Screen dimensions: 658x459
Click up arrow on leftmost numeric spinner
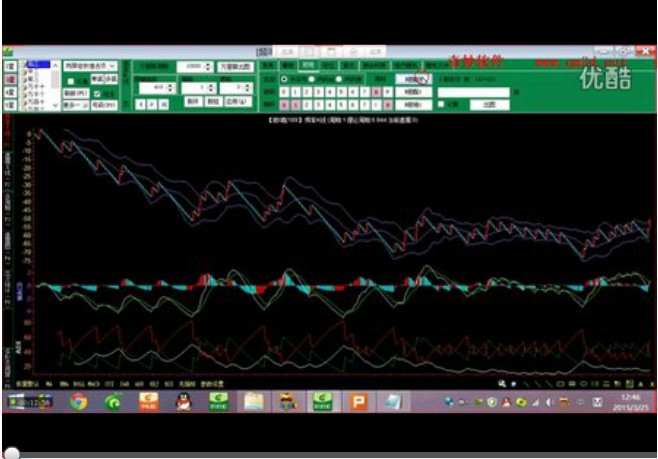tap(171, 85)
